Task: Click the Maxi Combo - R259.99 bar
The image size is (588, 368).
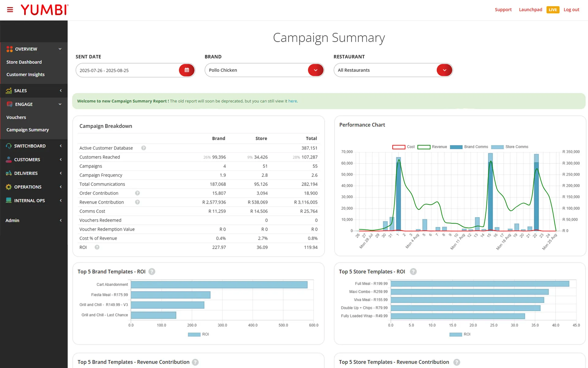Action: tap(470, 292)
